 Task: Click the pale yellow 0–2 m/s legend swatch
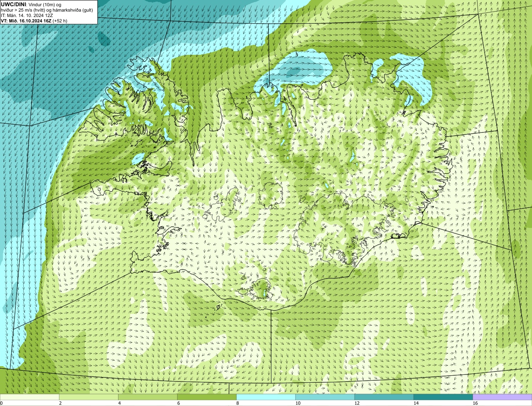(30, 397)
